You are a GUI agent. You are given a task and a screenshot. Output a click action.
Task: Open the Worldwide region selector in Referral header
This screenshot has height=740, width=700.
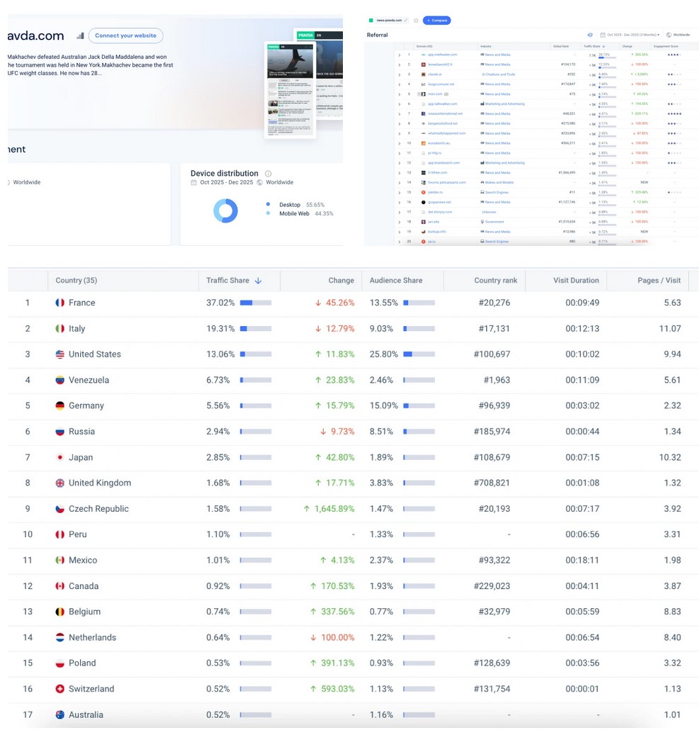(x=678, y=35)
